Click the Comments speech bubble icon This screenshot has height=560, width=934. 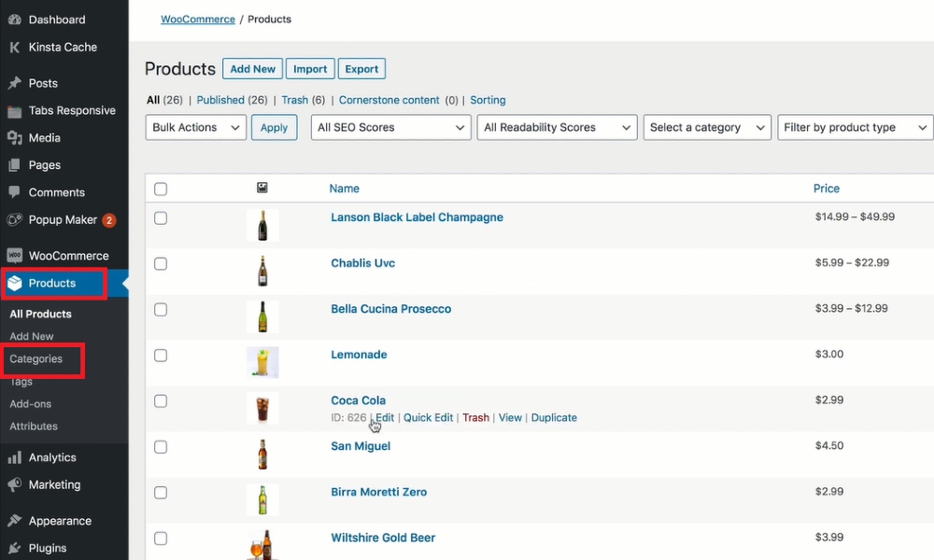click(14, 192)
